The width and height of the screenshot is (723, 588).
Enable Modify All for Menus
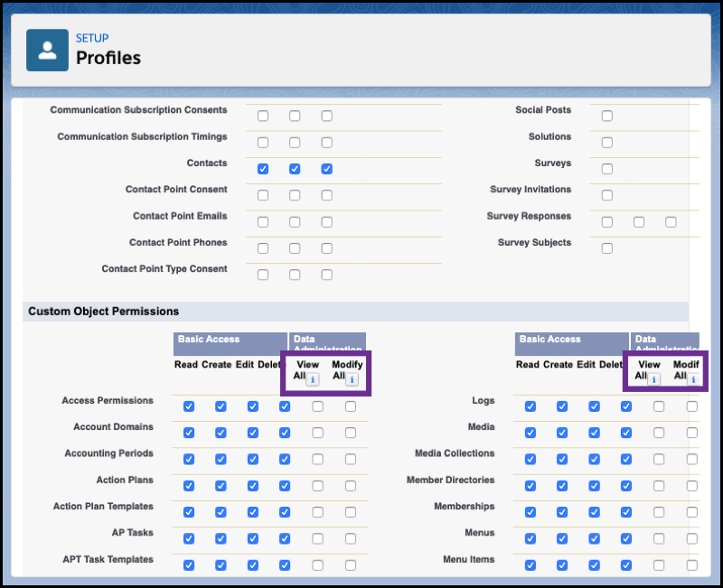[x=691, y=538]
